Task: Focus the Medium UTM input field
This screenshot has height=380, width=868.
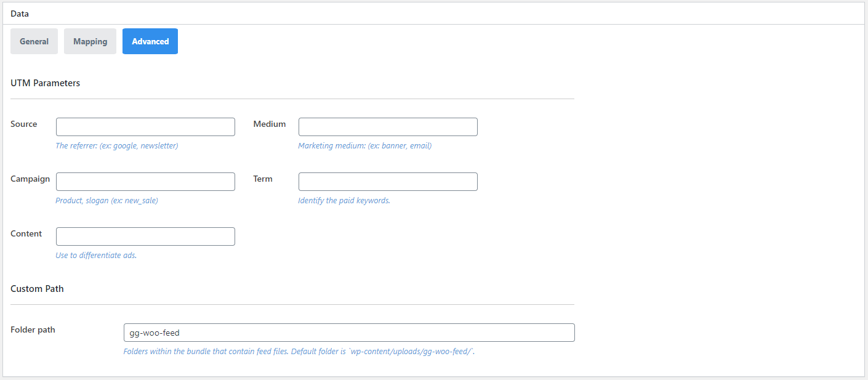Action: (388, 127)
